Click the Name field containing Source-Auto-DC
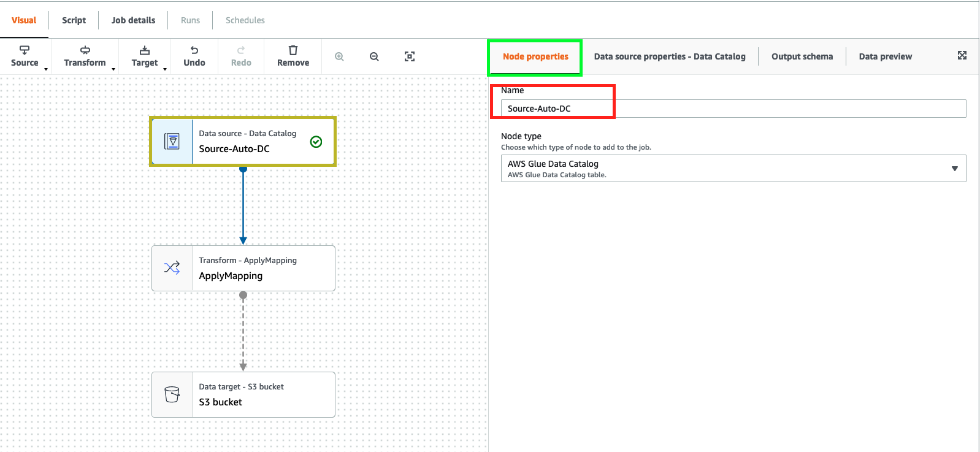This screenshot has height=452, width=980. point(733,109)
